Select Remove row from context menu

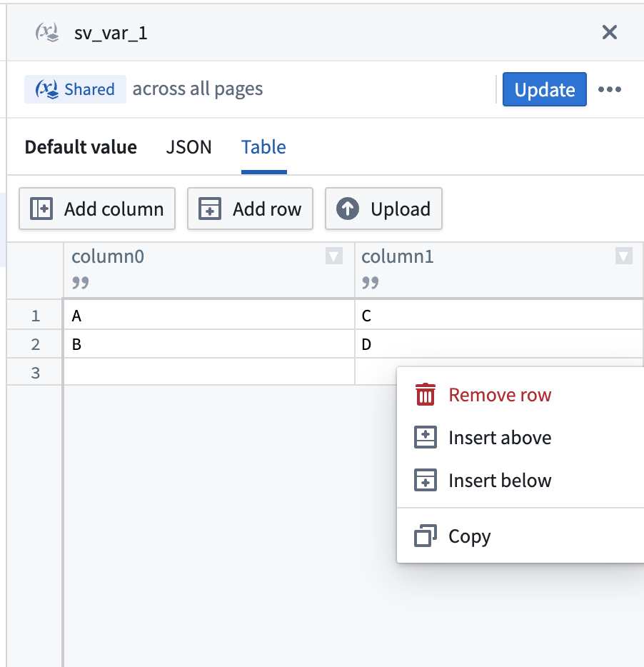[x=499, y=394]
